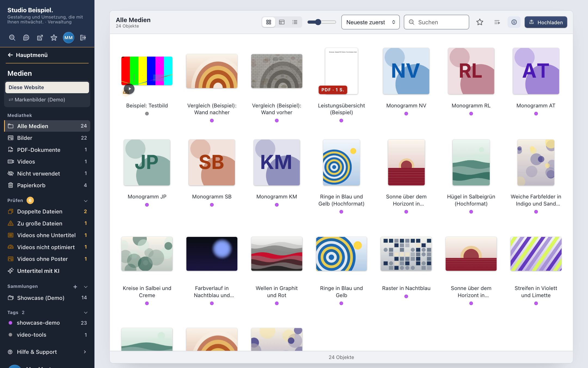
Task: Toggle the info panel button
Action: click(x=514, y=22)
